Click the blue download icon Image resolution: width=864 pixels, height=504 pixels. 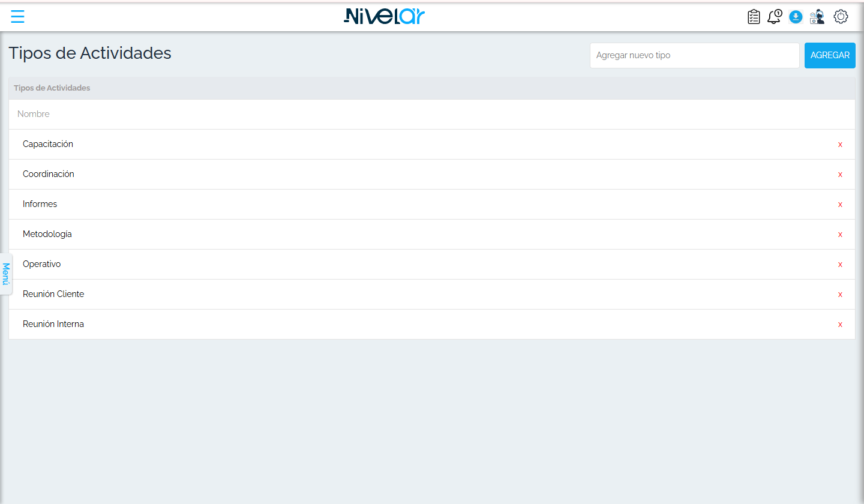tap(796, 17)
